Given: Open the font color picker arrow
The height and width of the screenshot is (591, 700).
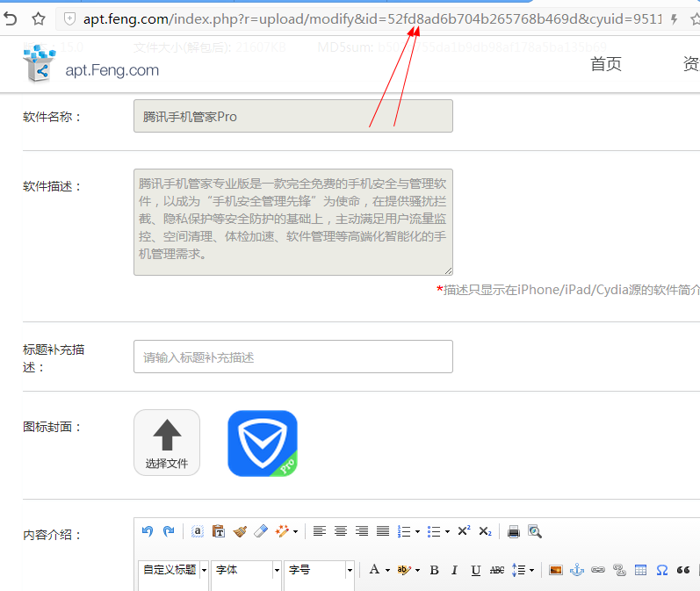Looking at the screenshot, I should click(x=387, y=571).
